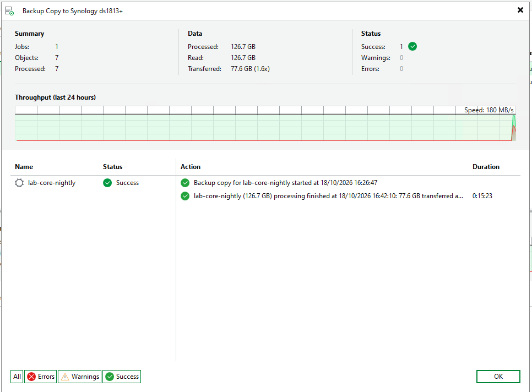Show All log entries filter

17,377
